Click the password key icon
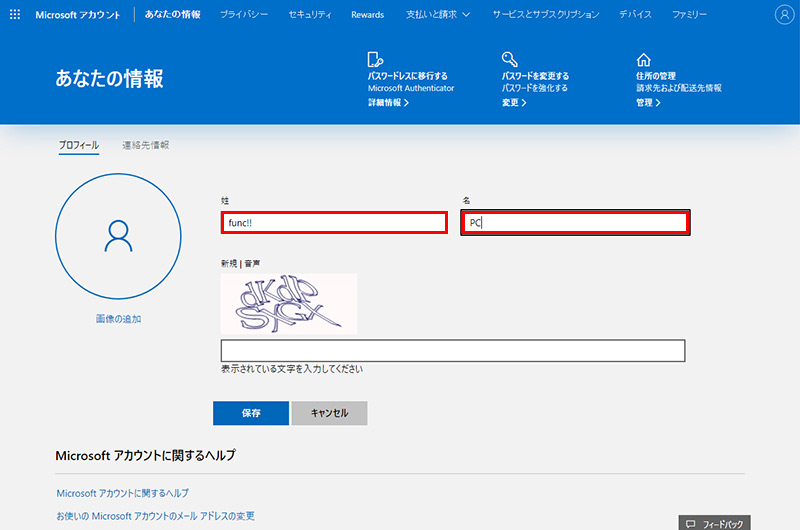Viewport: 800px width, 530px height. coord(509,59)
